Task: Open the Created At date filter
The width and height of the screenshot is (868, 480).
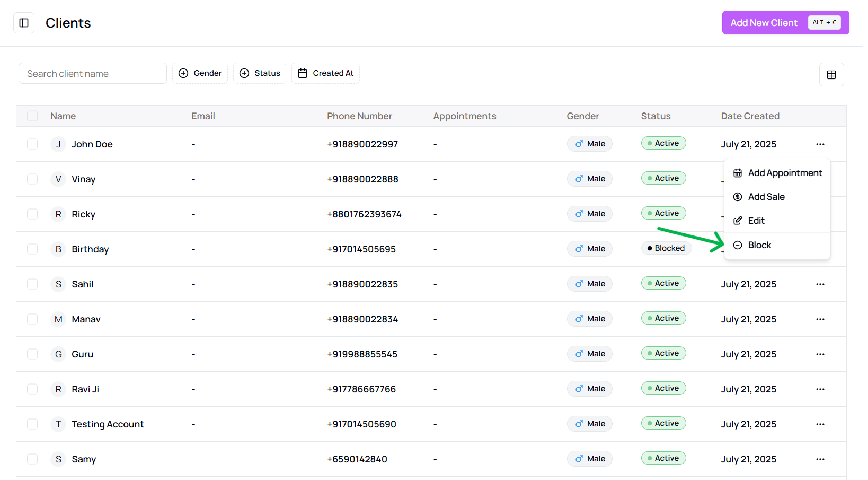Action: pos(325,73)
